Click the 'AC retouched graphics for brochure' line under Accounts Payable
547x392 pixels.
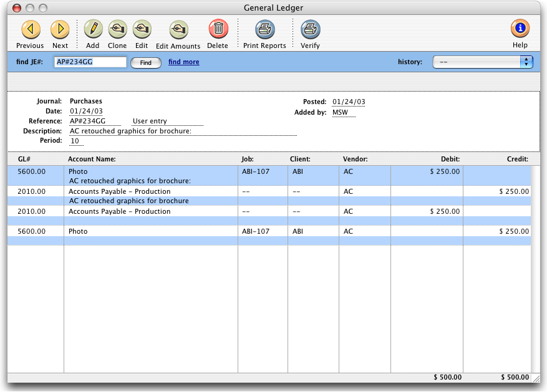129,201
